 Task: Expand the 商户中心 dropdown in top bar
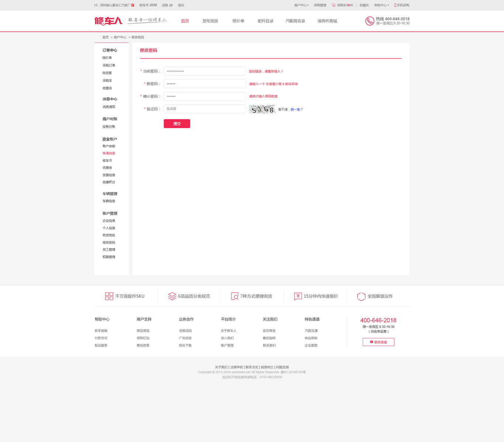301,5
